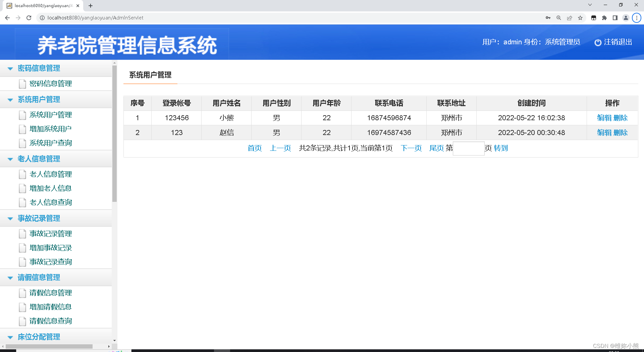Select the document icon next to 请假信息查询
Screen dimensions: 644x352
22,321
